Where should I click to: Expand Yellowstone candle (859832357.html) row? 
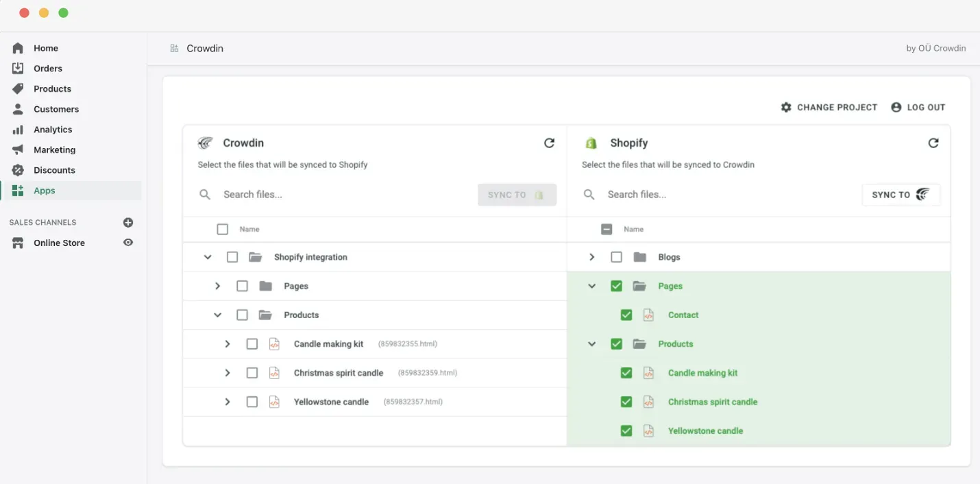coord(227,402)
